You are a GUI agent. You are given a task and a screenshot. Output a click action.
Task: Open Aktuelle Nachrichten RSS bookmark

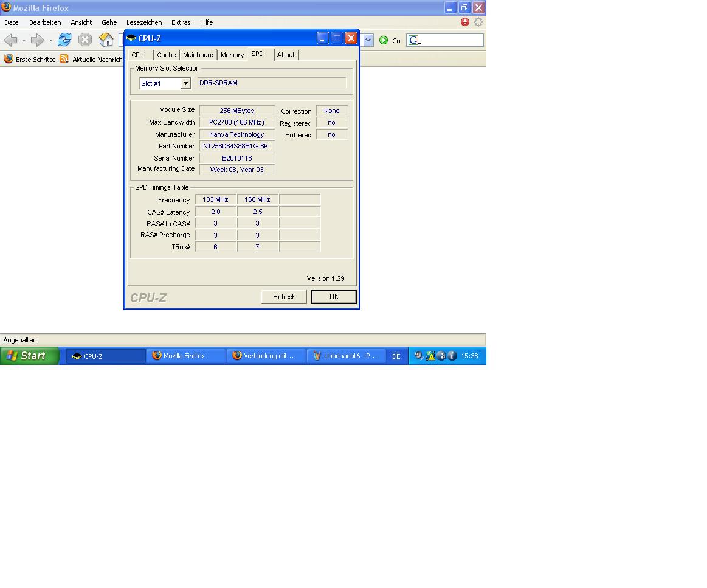click(x=92, y=59)
